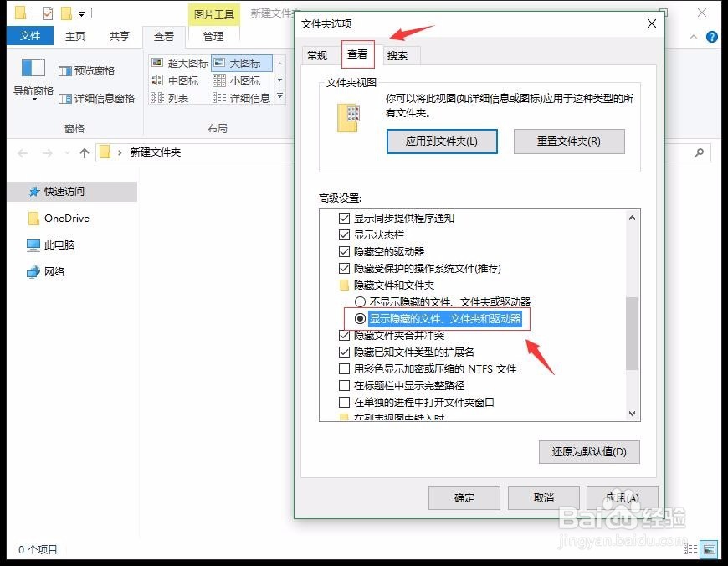Switch to Share ribbon tab
Image resolution: width=728 pixels, height=566 pixels.
(120, 36)
